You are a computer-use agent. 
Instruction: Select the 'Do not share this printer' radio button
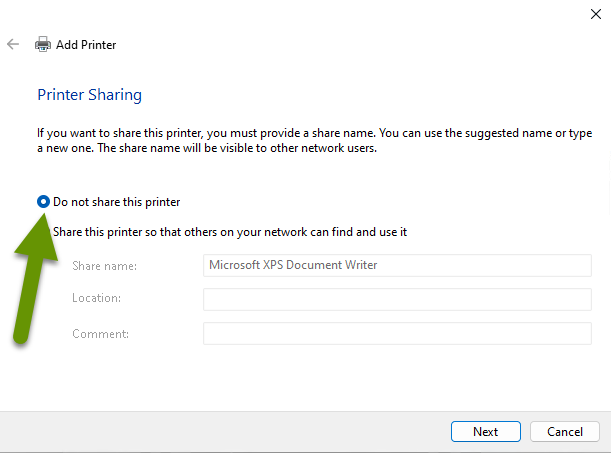click(x=43, y=202)
